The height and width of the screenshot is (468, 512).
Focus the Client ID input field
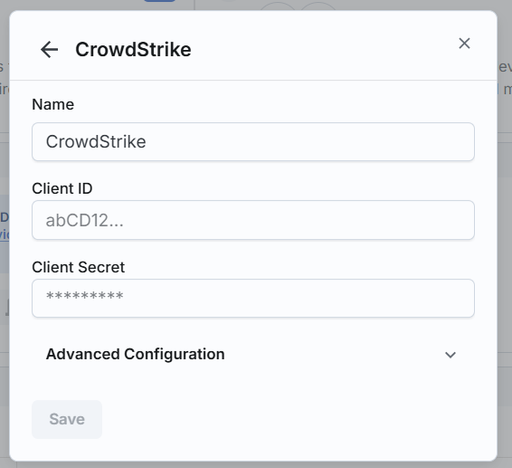pyautogui.click(x=253, y=220)
